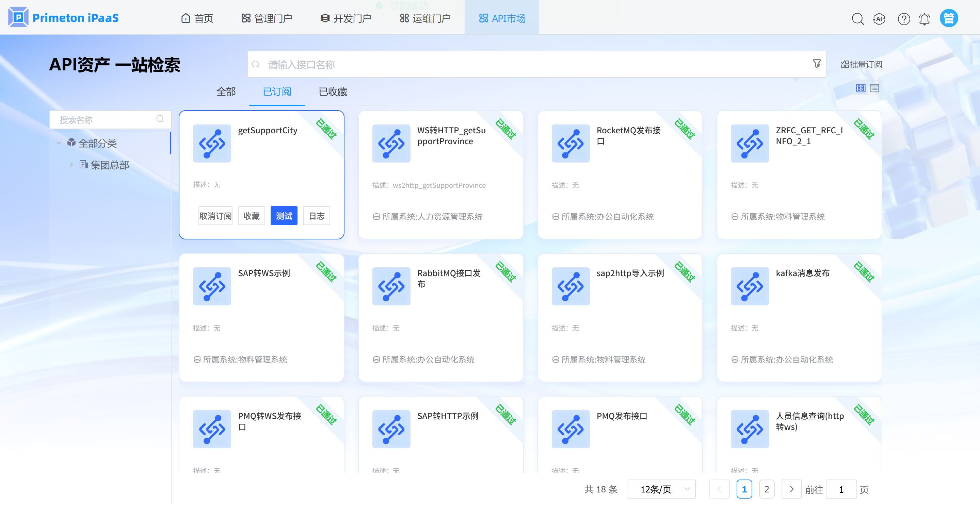Click the notification bell icon
The image size is (980, 520).
[x=924, y=18]
